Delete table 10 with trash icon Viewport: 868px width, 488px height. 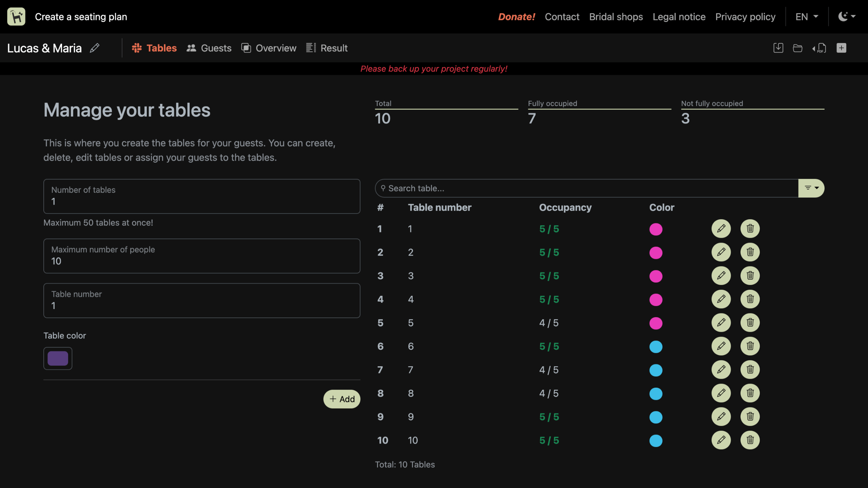coord(750,440)
